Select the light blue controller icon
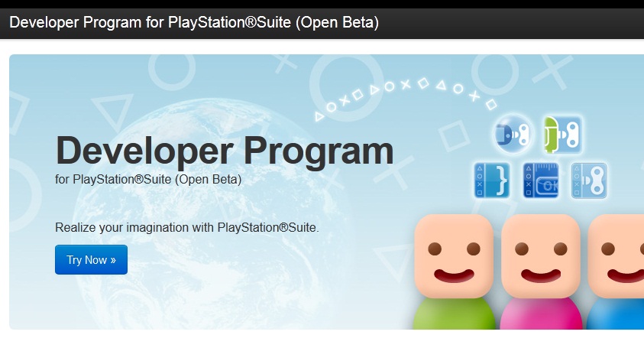 point(589,181)
